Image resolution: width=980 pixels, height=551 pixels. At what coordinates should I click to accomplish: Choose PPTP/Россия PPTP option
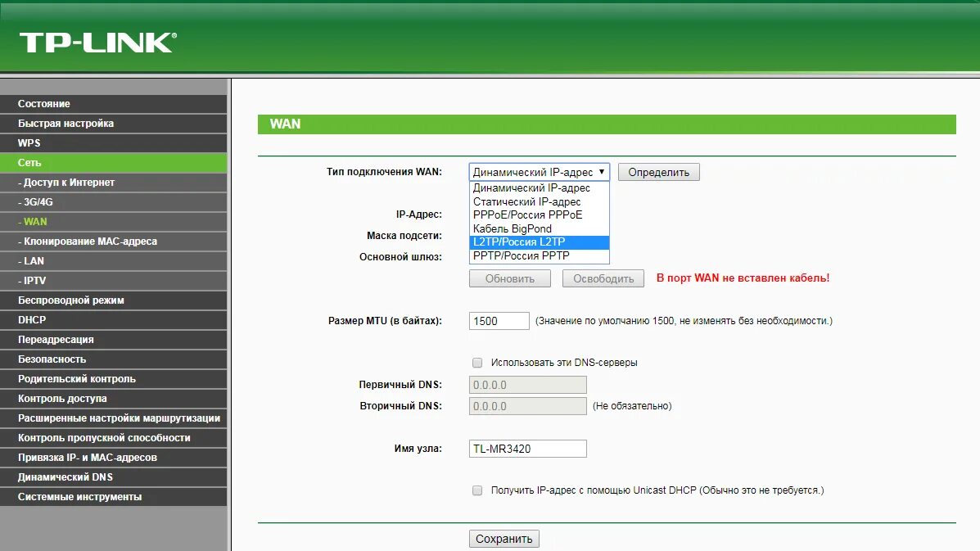click(x=539, y=256)
